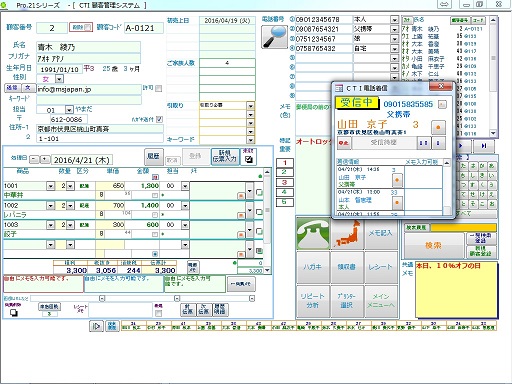The height and width of the screenshot is (384, 512).
Task: Click the yellow 検索履歴 color field
Action: [463, 227]
